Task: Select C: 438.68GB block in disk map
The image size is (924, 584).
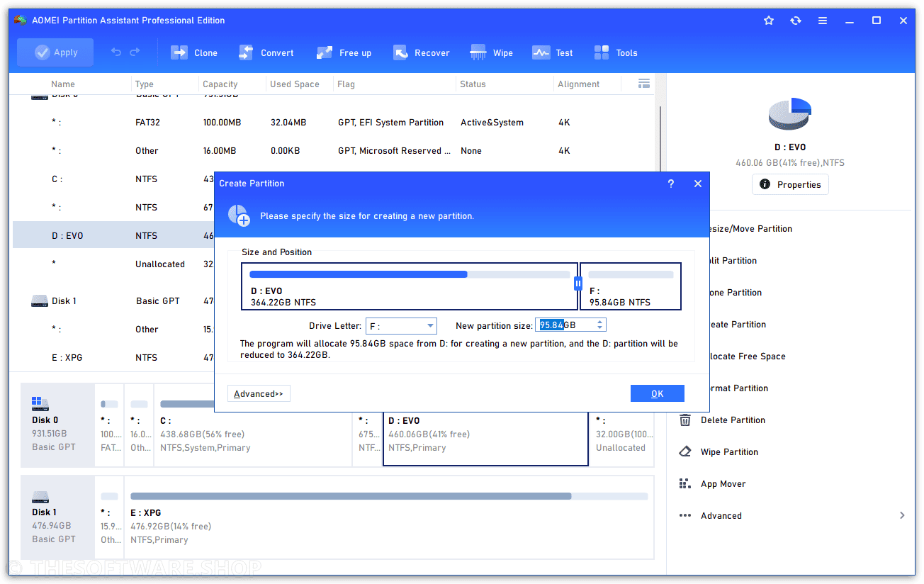Action: point(253,425)
